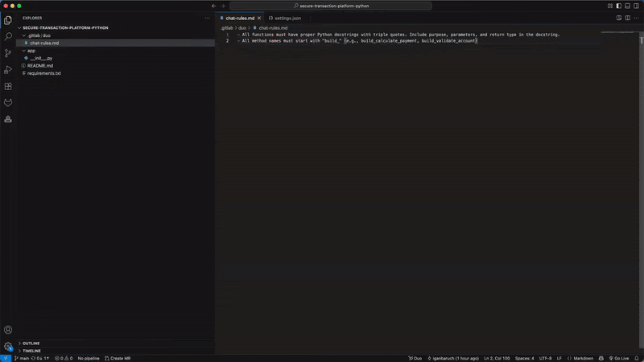Start server with Go Live
Screen dimensions: 644x362
point(619,358)
